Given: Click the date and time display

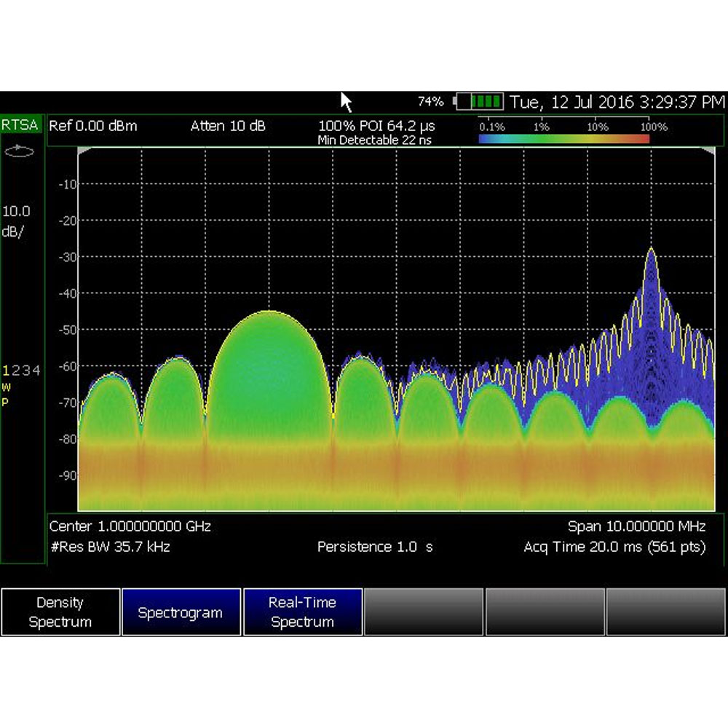Looking at the screenshot, I should (617, 101).
